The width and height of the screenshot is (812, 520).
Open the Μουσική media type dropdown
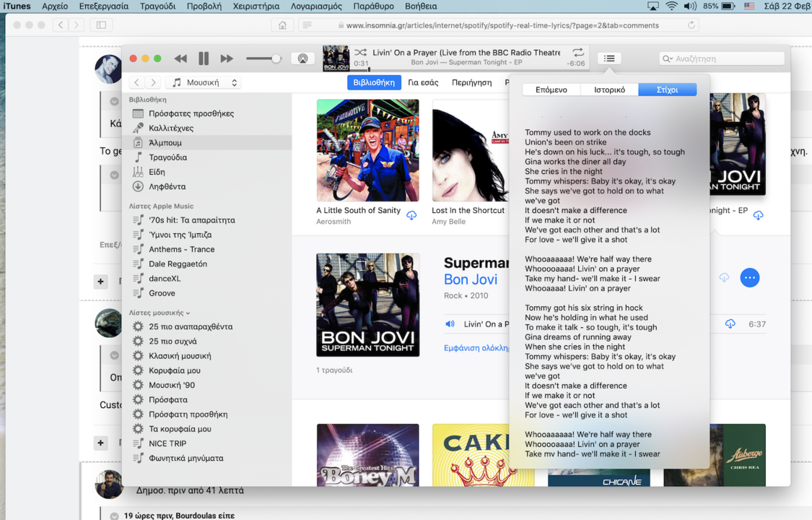pyautogui.click(x=204, y=82)
